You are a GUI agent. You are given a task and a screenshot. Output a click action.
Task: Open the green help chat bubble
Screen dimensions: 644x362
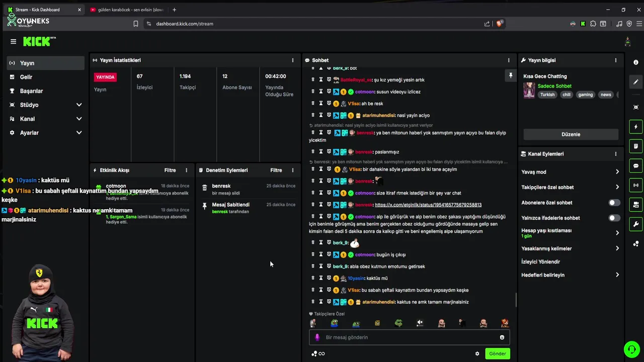(x=631, y=349)
